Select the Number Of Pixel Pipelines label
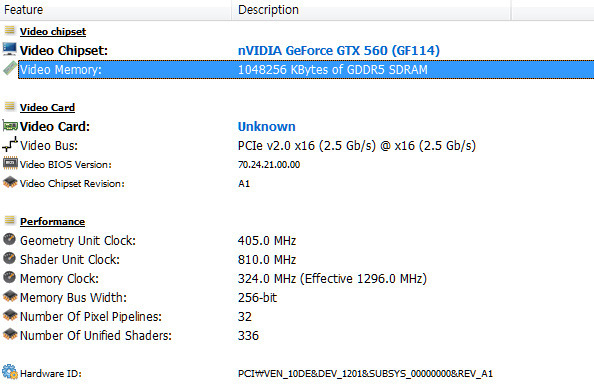This screenshot has height=387, width=594. point(91,317)
